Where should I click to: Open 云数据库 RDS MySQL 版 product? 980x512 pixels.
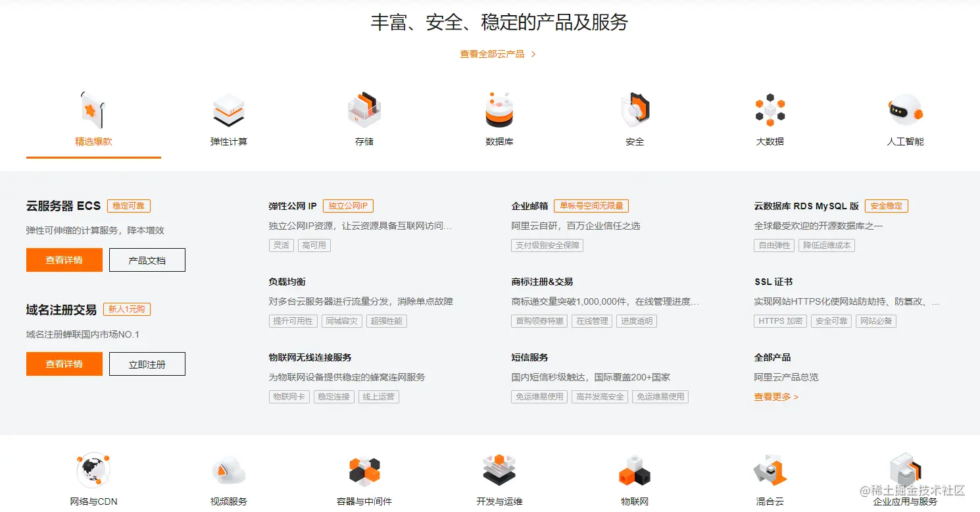(806, 206)
